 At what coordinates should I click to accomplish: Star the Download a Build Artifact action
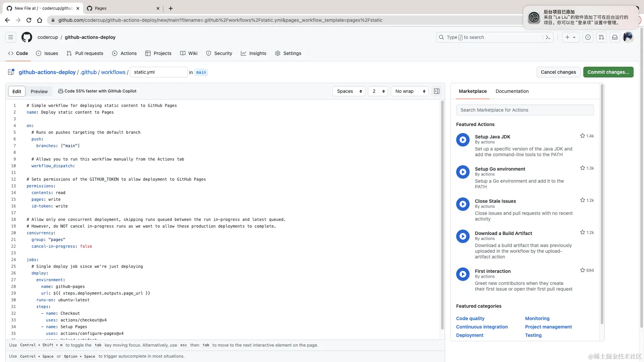tap(583, 232)
